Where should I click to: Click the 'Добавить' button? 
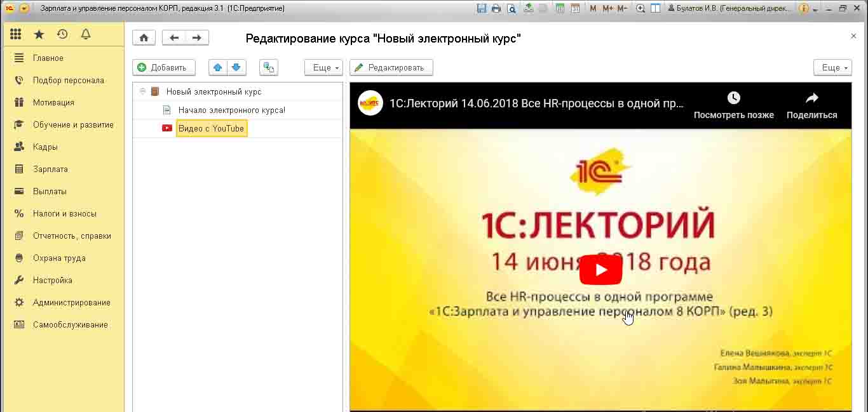[x=163, y=67]
